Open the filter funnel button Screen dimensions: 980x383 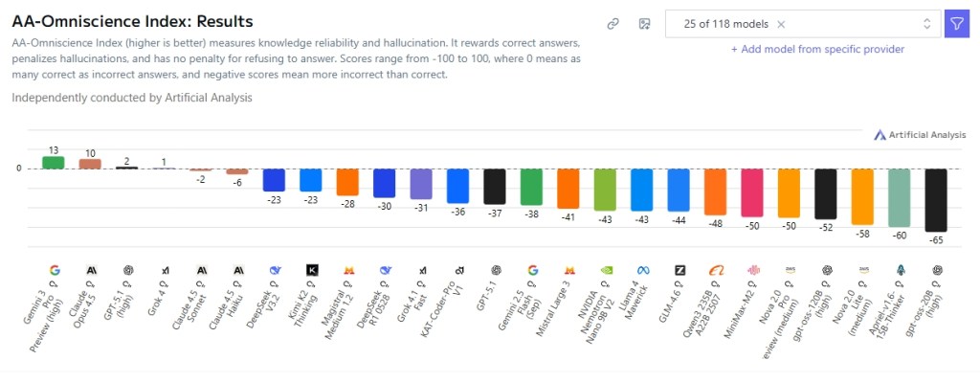955,24
